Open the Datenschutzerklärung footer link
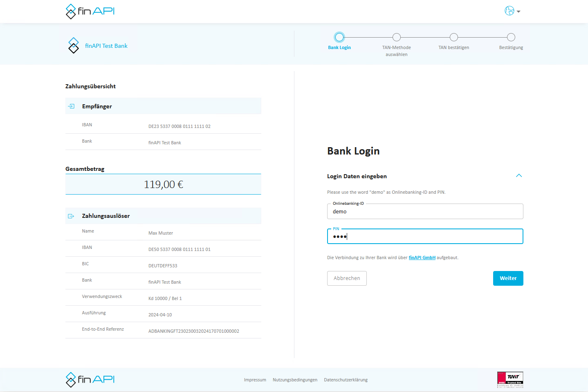 point(346,380)
